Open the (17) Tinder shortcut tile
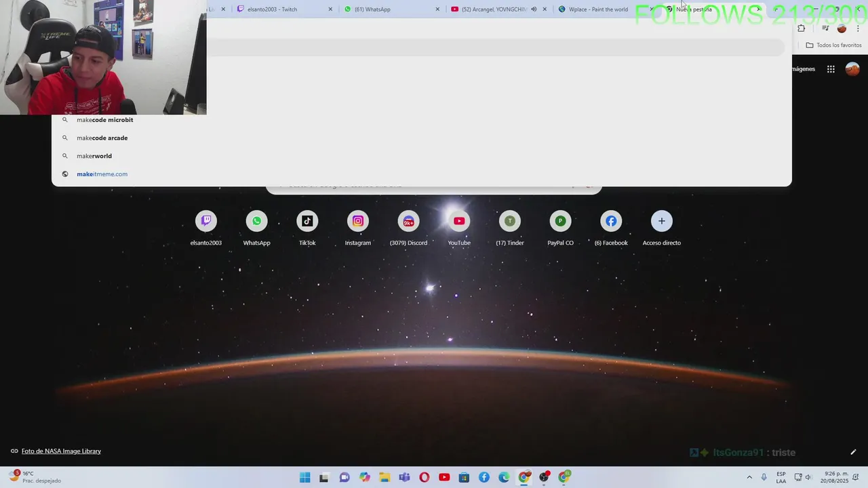This screenshot has width=868, height=488. 510,228
